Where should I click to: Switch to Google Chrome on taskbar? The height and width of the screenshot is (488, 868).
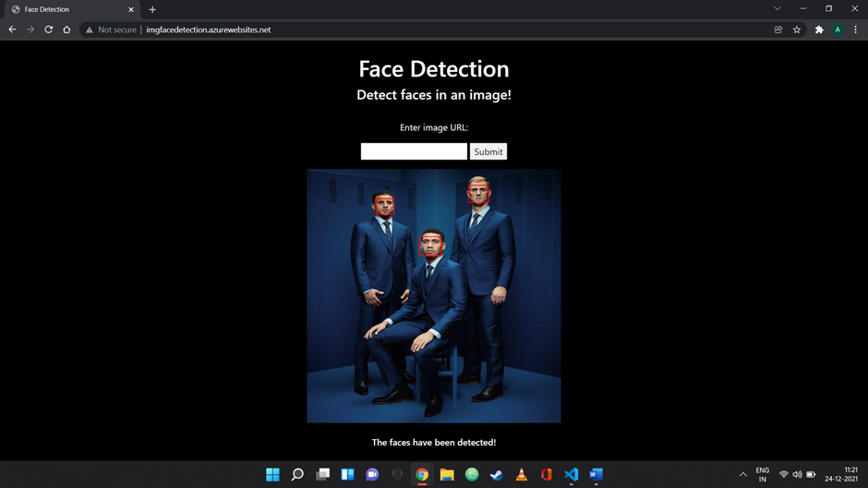422,475
